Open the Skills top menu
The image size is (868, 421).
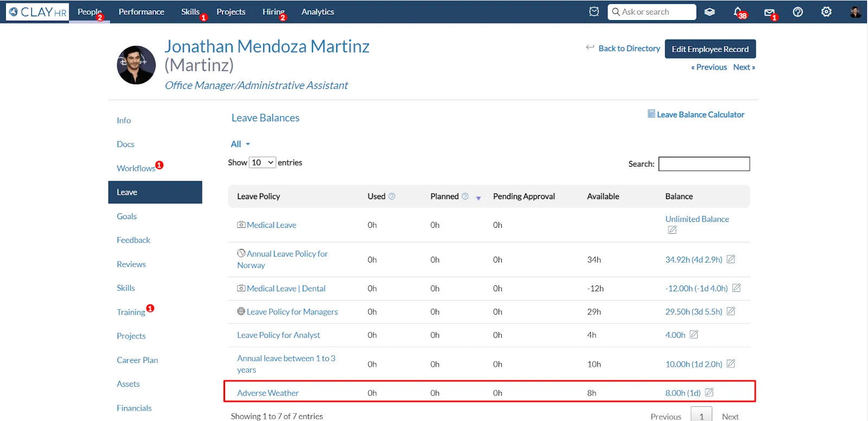pos(190,12)
